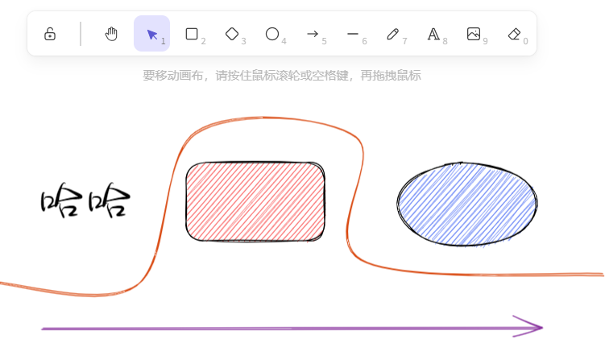Screen dimensions: 605x364
Task: Click the left starting end of purple arrow
Action: (x=45, y=329)
